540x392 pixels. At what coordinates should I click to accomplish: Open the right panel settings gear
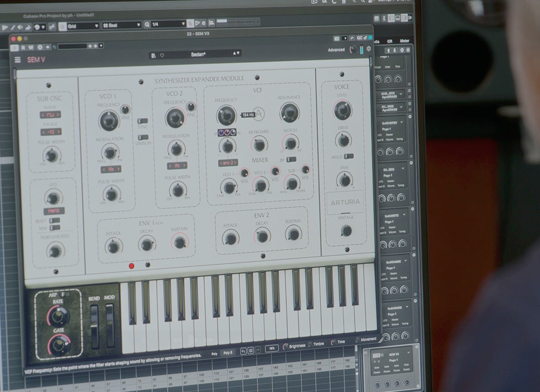pyautogui.click(x=408, y=50)
